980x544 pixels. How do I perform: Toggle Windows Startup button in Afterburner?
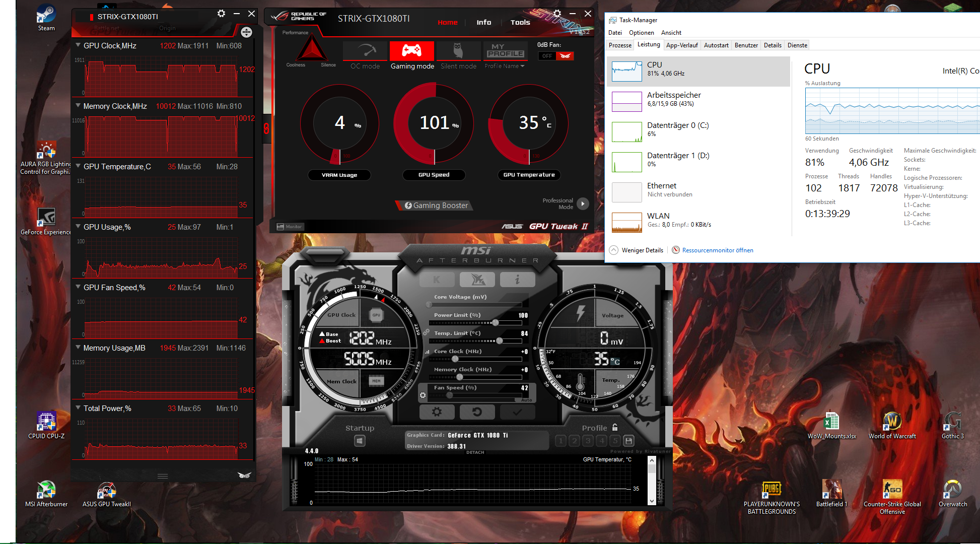(x=360, y=441)
